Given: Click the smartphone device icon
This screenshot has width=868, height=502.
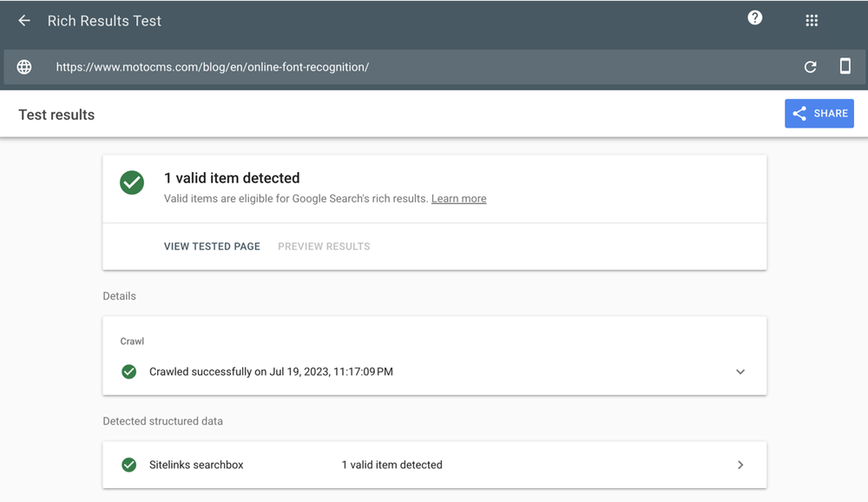Looking at the screenshot, I should [845, 67].
